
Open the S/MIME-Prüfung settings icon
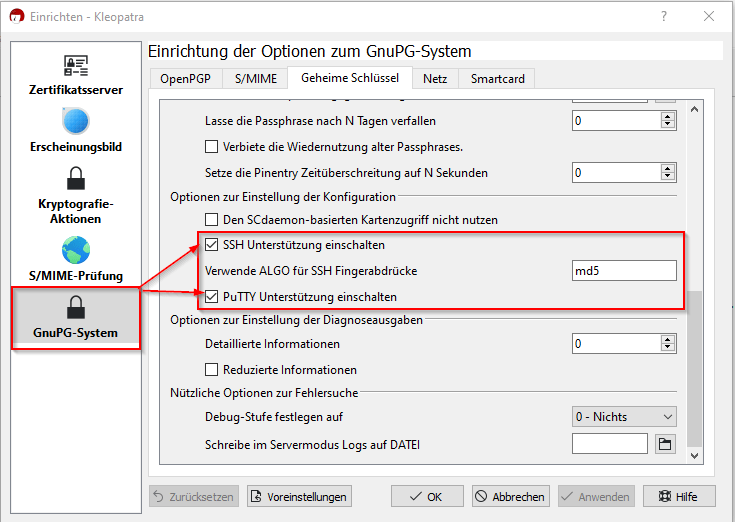tap(76, 250)
